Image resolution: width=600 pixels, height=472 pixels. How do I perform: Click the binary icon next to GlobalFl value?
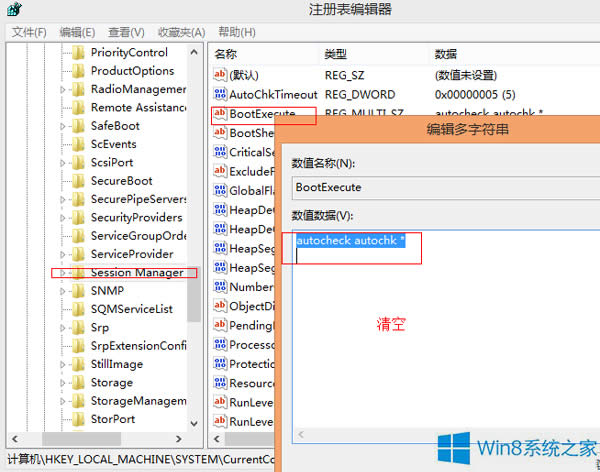tap(220, 190)
